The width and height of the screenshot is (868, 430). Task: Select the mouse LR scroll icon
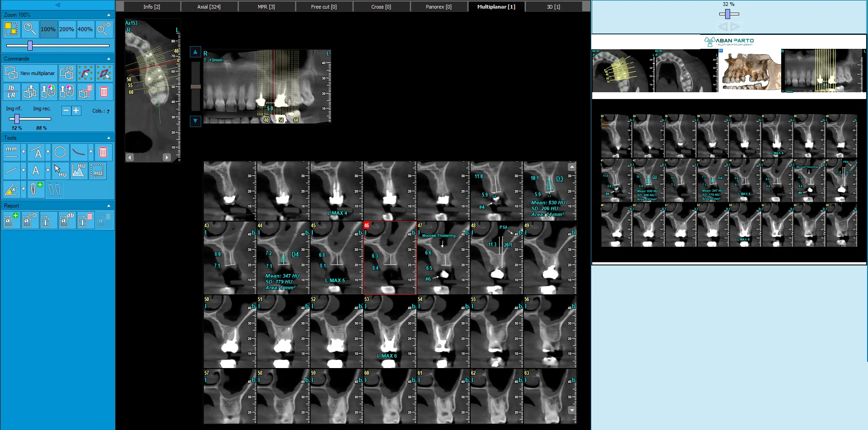click(x=48, y=92)
